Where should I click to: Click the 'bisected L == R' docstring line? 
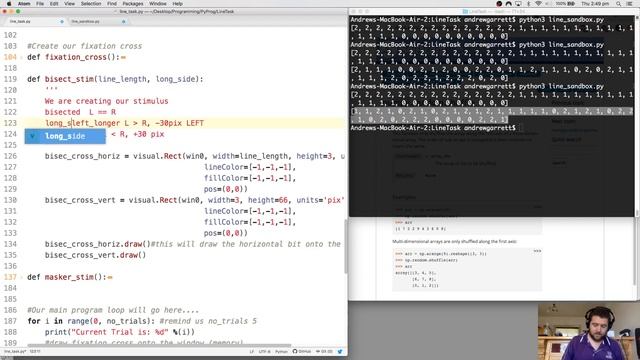[80, 112]
